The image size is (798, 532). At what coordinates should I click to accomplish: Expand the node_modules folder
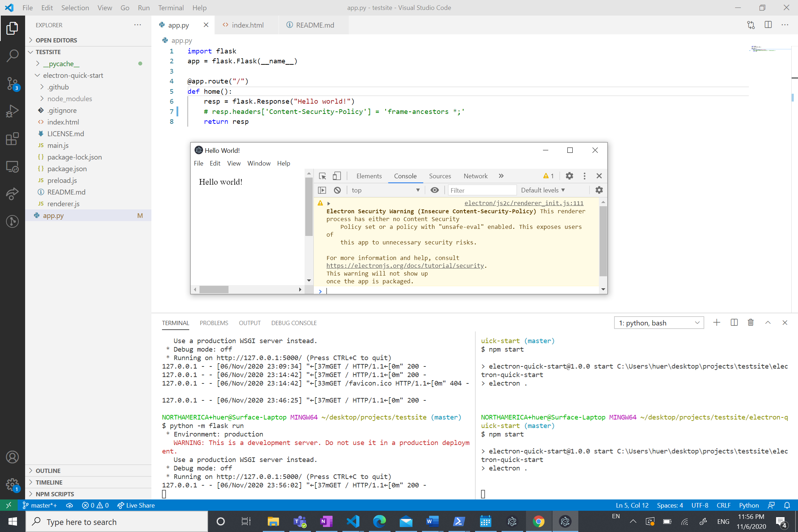(x=69, y=99)
